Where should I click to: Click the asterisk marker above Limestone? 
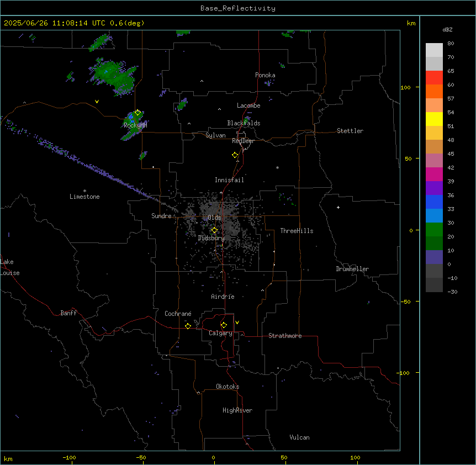coord(84,191)
